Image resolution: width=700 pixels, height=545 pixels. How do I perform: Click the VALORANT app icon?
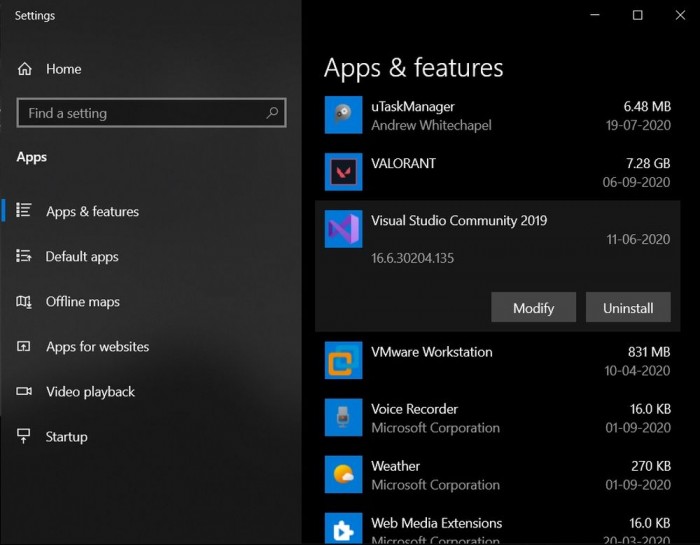pos(343,172)
